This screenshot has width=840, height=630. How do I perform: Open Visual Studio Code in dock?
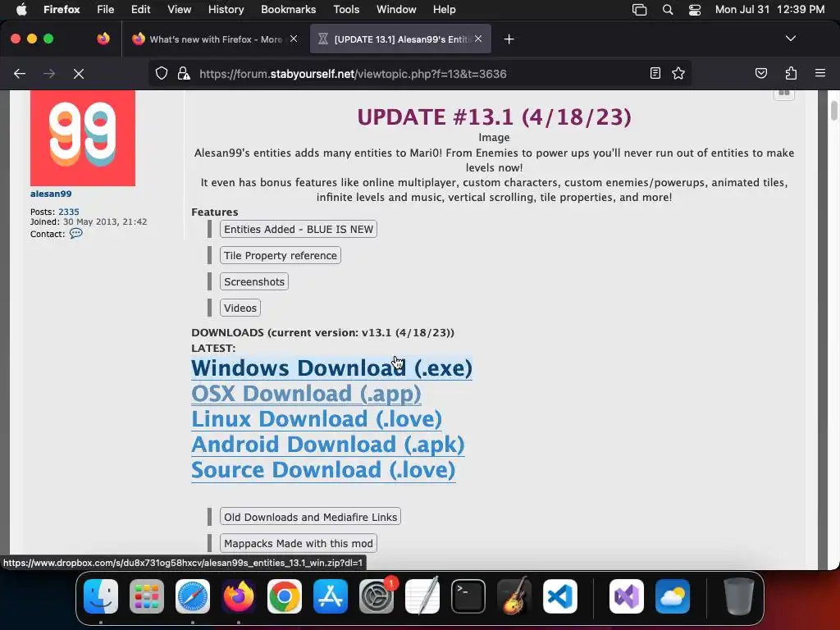pos(560,596)
